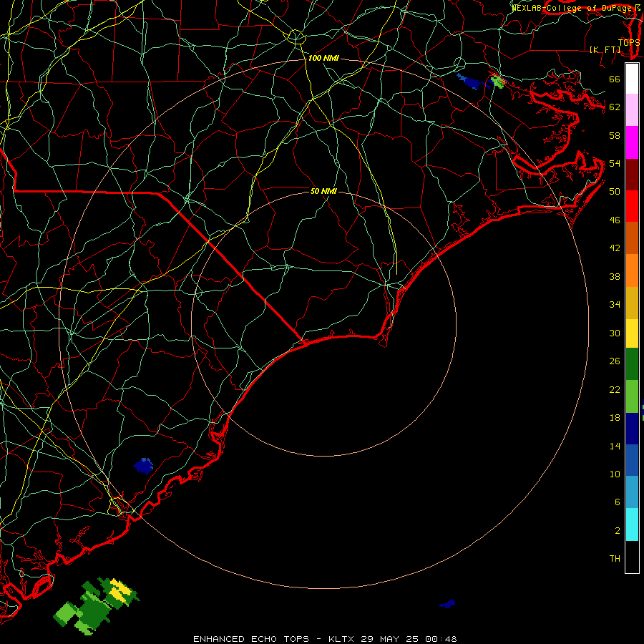Click the '100 NMI' range ring label
Image resolution: width=644 pixels, height=644 pixels.
click(323, 59)
